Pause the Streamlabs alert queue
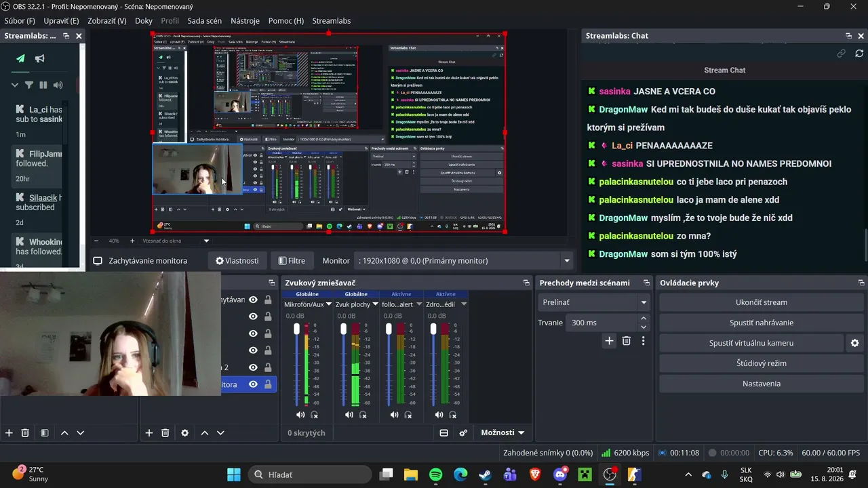Screen dimensions: 868x488 pos(43,85)
